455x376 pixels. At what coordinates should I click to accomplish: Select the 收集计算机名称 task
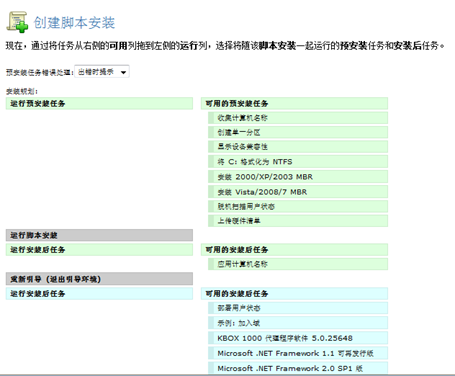pos(298,118)
